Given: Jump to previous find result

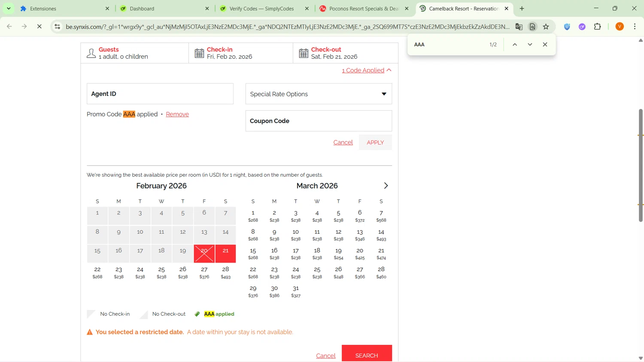Looking at the screenshot, I should (515, 45).
